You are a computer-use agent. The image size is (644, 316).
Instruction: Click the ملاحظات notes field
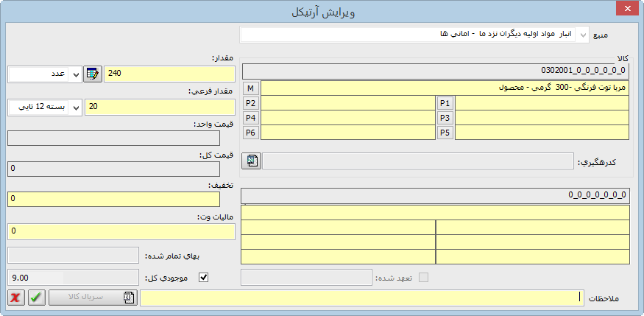[x=362, y=298]
